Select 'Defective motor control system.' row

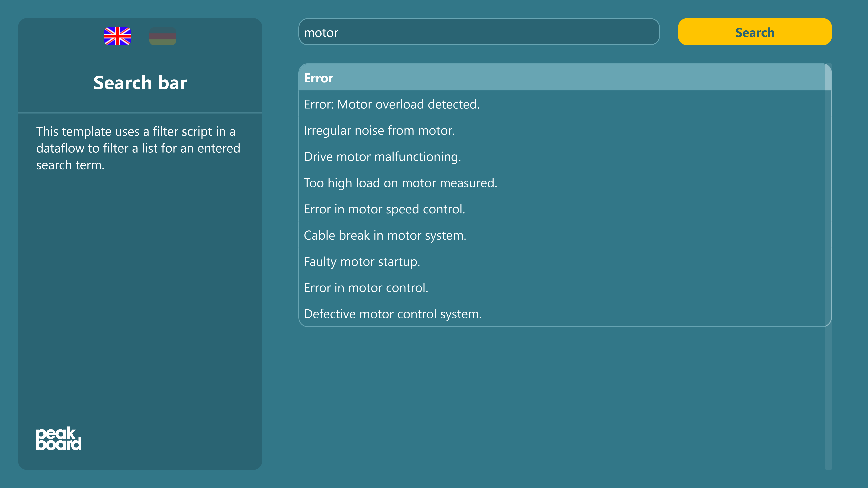tap(562, 314)
